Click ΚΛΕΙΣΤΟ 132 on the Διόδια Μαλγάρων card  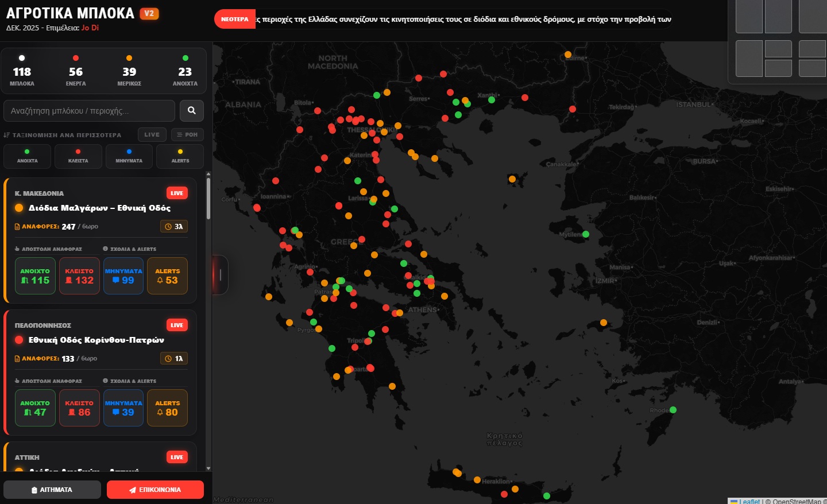pyautogui.click(x=79, y=276)
